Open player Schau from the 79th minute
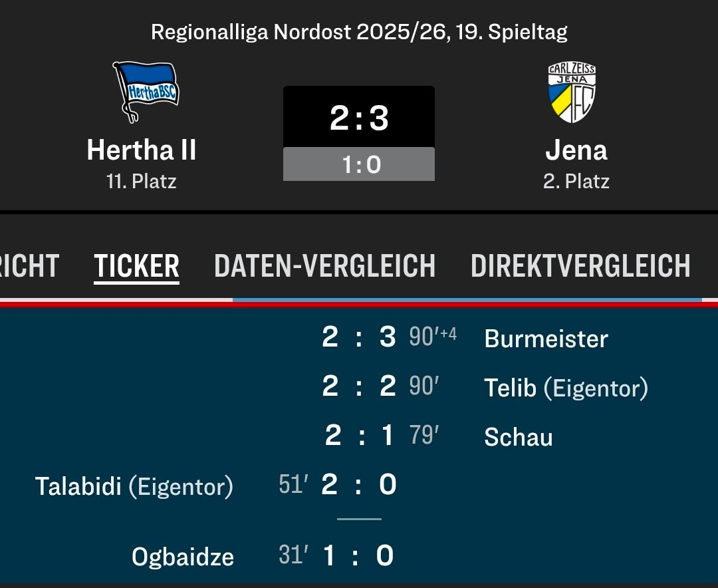Image resolution: width=718 pixels, height=588 pixels. [x=519, y=437]
